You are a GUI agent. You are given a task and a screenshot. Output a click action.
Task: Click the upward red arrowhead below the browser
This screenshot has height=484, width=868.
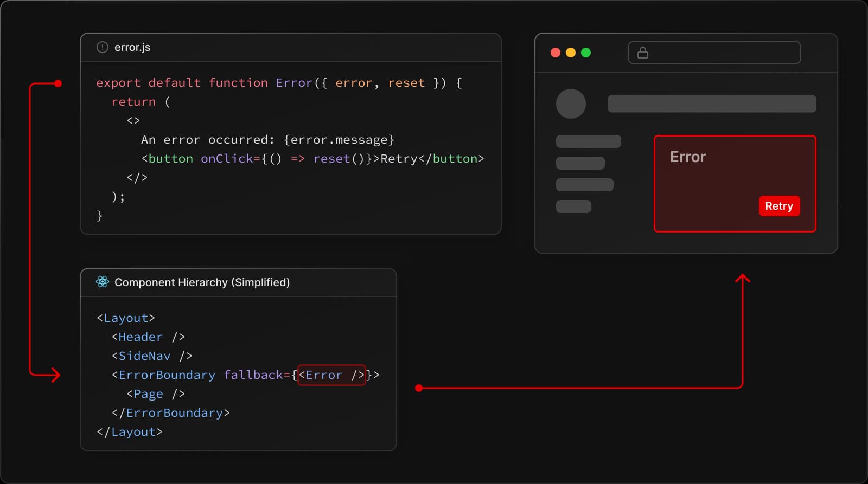[x=742, y=279]
